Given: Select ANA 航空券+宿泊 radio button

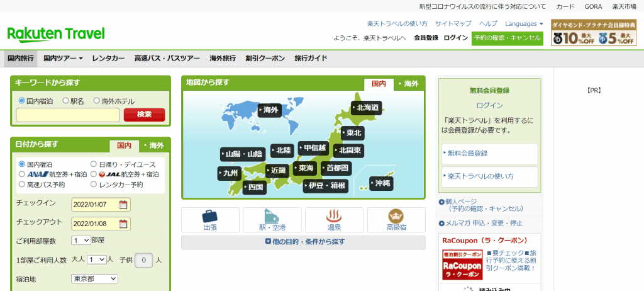Looking at the screenshot, I should pyautogui.click(x=22, y=174).
